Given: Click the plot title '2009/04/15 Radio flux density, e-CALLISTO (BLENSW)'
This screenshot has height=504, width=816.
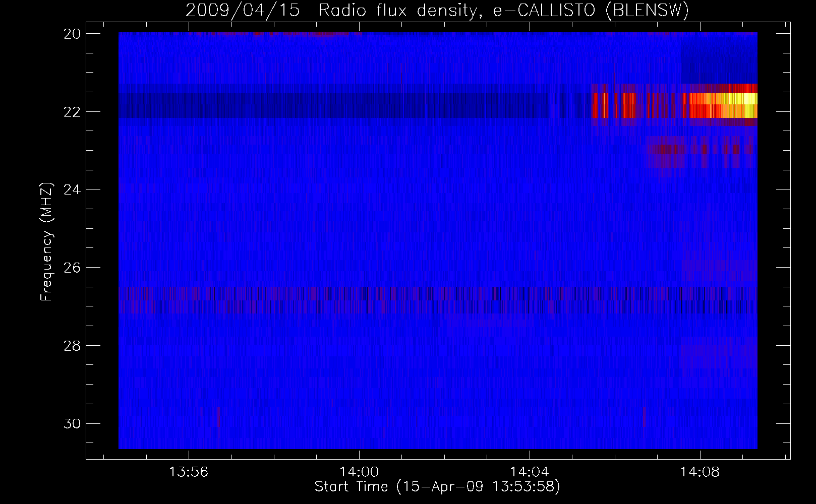Looking at the screenshot, I should 437,11.
